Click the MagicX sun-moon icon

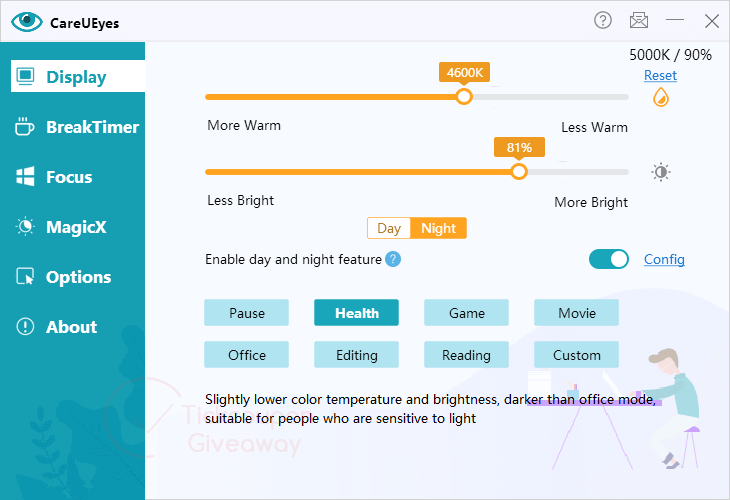[x=25, y=227]
